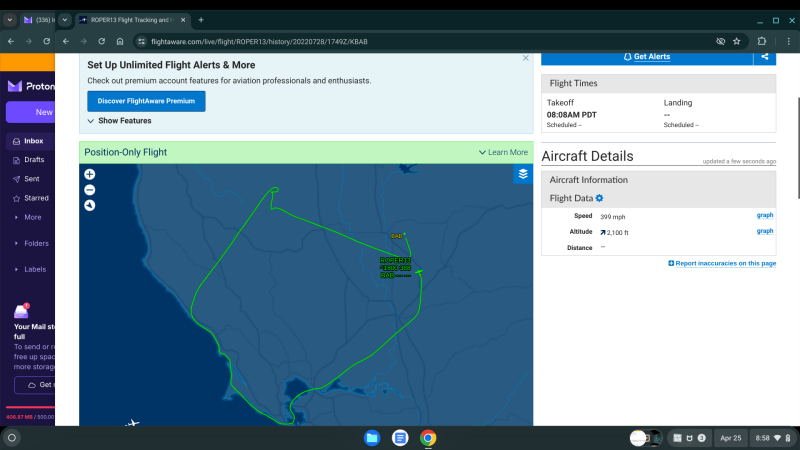Screen dimensions: 800x450
Task: Open Chrome from the shelf
Action: (428, 438)
